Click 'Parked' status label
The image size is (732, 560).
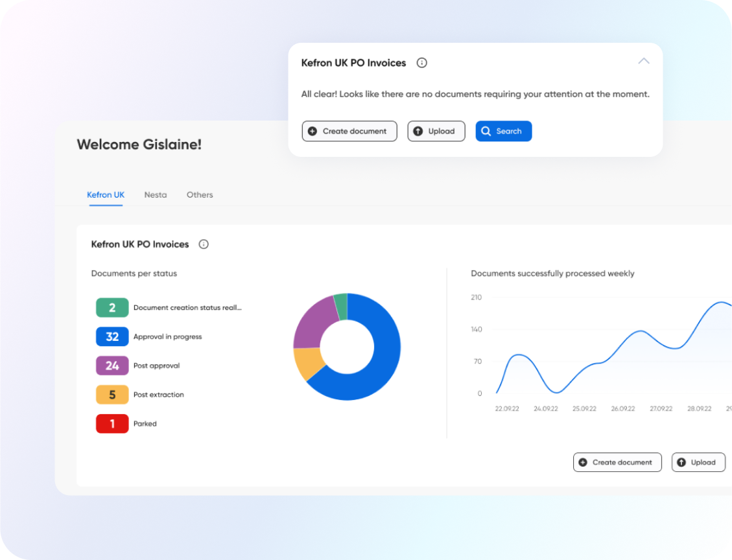click(x=145, y=423)
